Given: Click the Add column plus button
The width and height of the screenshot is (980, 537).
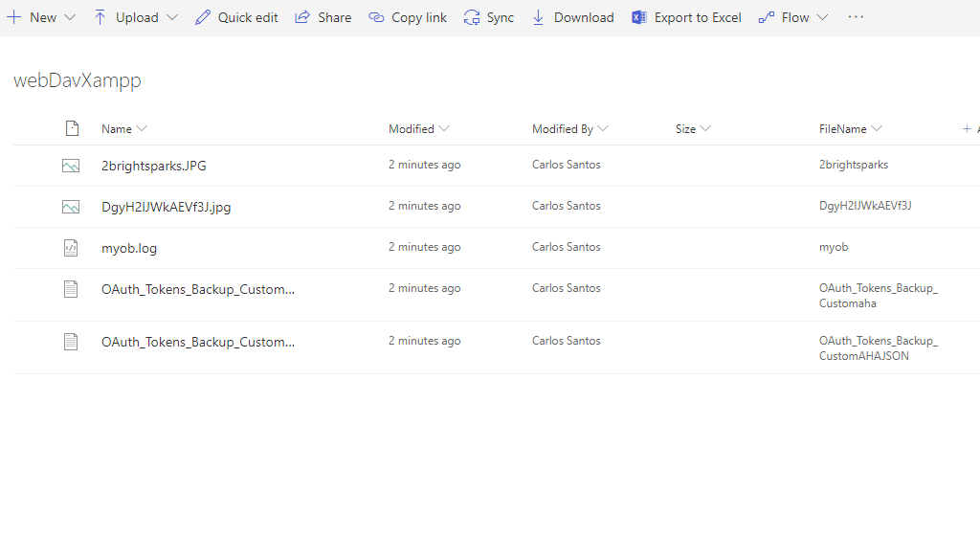Looking at the screenshot, I should [x=968, y=128].
